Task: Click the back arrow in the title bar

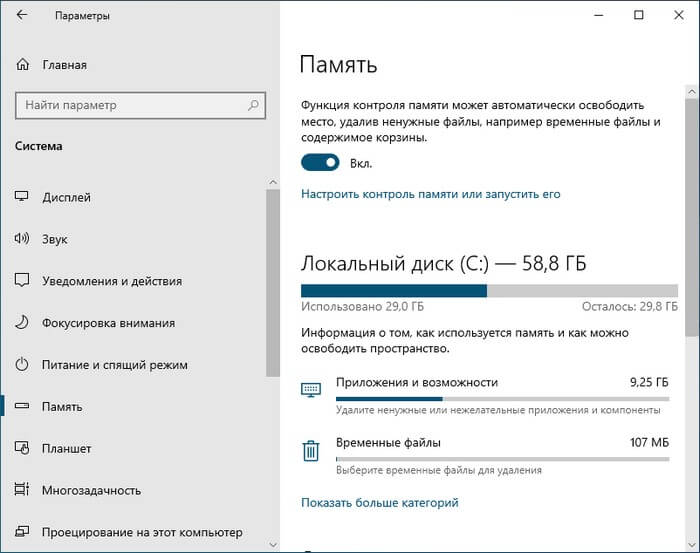Action: (x=22, y=16)
